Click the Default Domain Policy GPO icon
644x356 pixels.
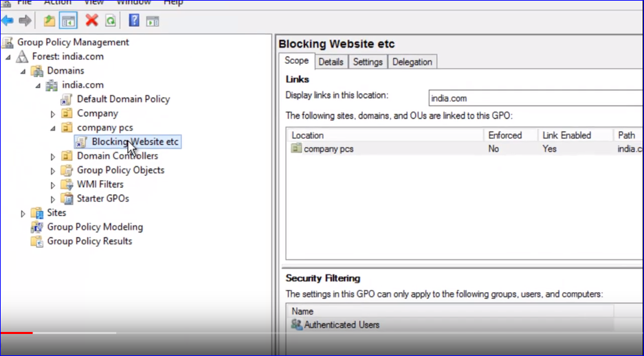[x=67, y=100]
